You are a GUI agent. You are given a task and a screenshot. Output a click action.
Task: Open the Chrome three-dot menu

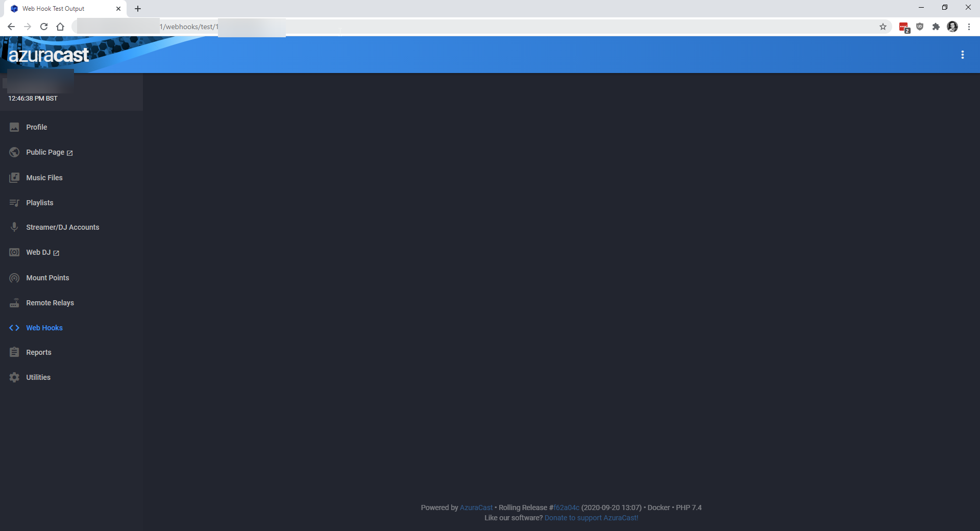[969, 27]
